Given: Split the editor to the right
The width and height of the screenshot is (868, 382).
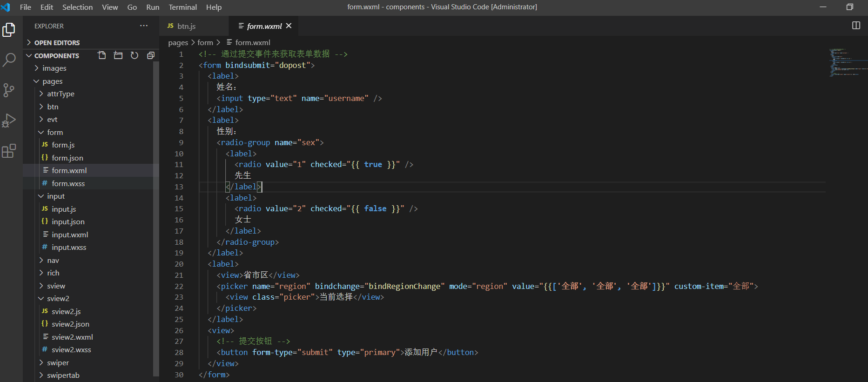Looking at the screenshot, I should click(x=856, y=26).
